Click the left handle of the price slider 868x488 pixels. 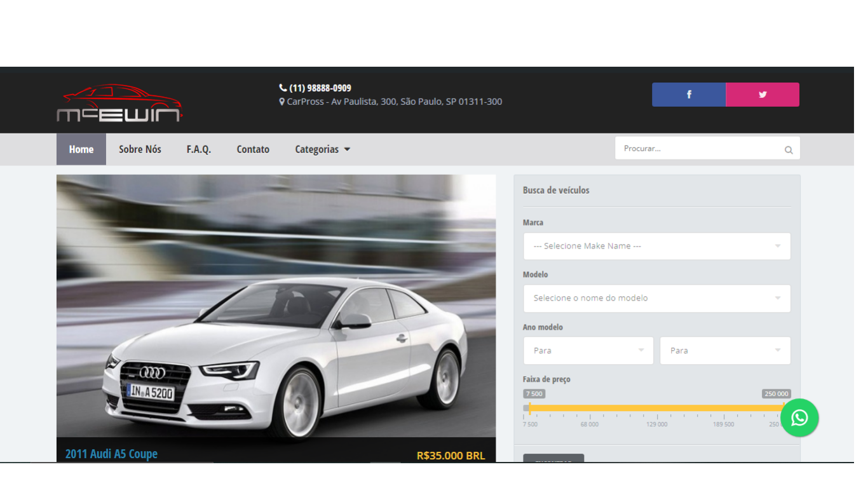pyautogui.click(x=529, y=408)
